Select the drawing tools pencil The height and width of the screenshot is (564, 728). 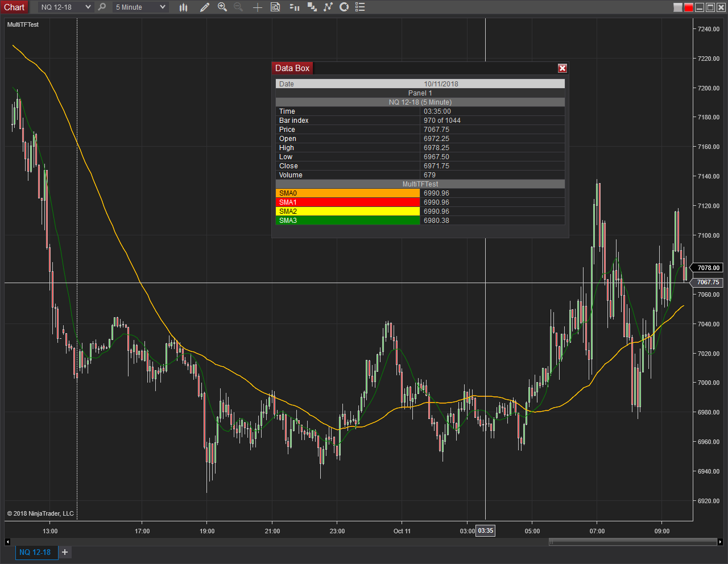205,7
